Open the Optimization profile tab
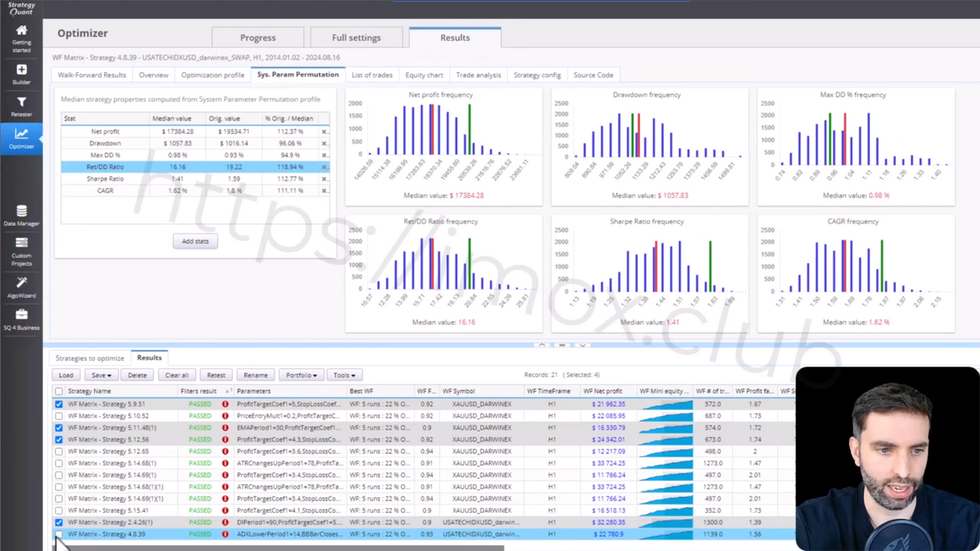The height and width of the screenshot is (551, 980). (x=212, y=75)
